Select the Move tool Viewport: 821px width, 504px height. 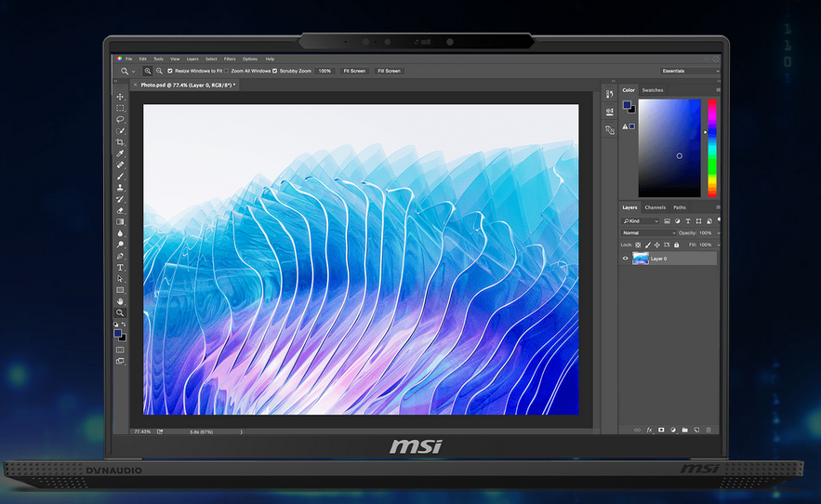(x=120, y=97)
